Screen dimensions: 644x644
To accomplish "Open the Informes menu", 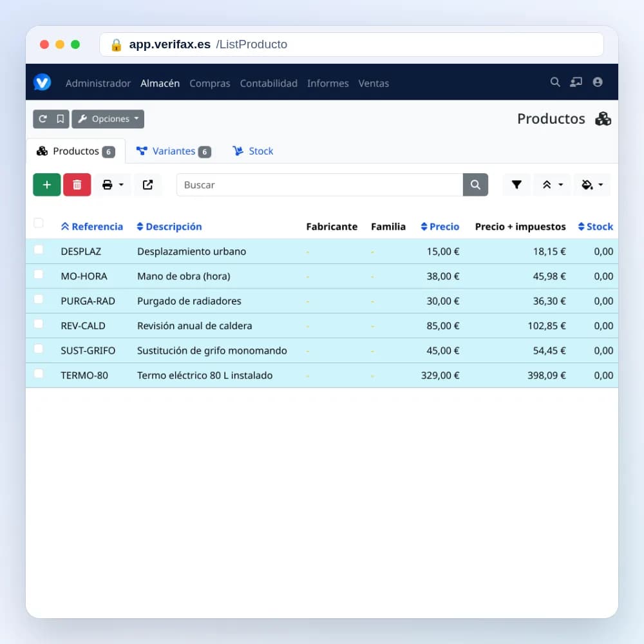I will tap(328, 83).
